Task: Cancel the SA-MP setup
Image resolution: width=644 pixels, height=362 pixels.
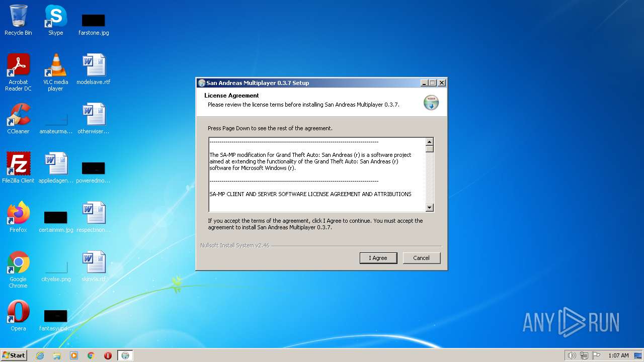Action: click(x=422, y=258)
